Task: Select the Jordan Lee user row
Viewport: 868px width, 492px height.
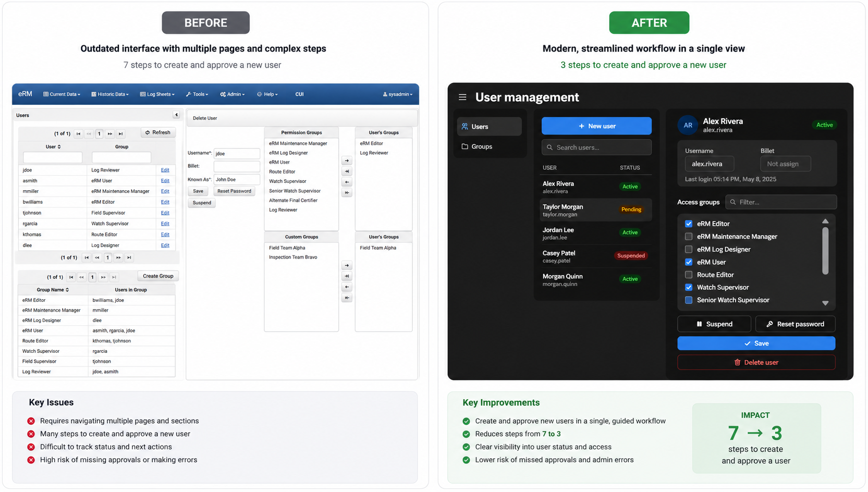Action: pos(596,233)
